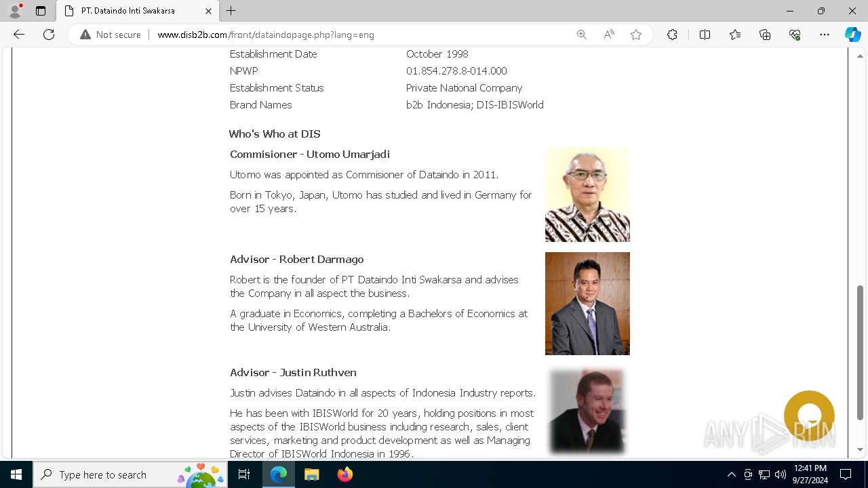Click the NPWP value '01.854.278.8-014.000'

456,71
